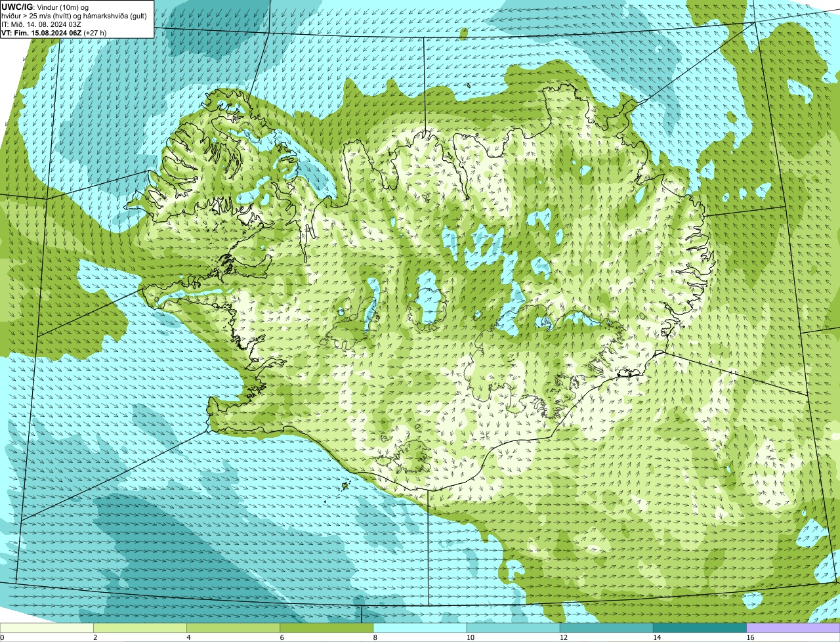Viewport: 840px width, 642px height.
Task: Click the legend tick label 2
Action: (96, 637)
